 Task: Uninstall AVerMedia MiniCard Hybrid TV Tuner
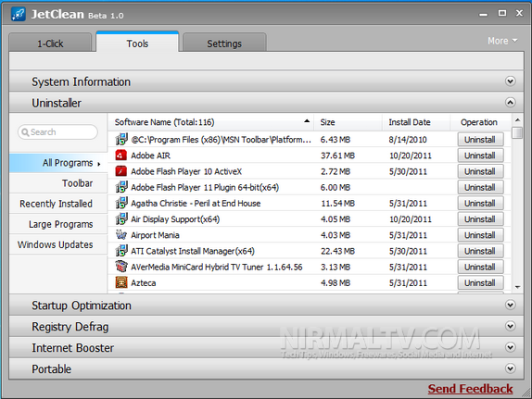pyautogui.click(x=480, y=267)
